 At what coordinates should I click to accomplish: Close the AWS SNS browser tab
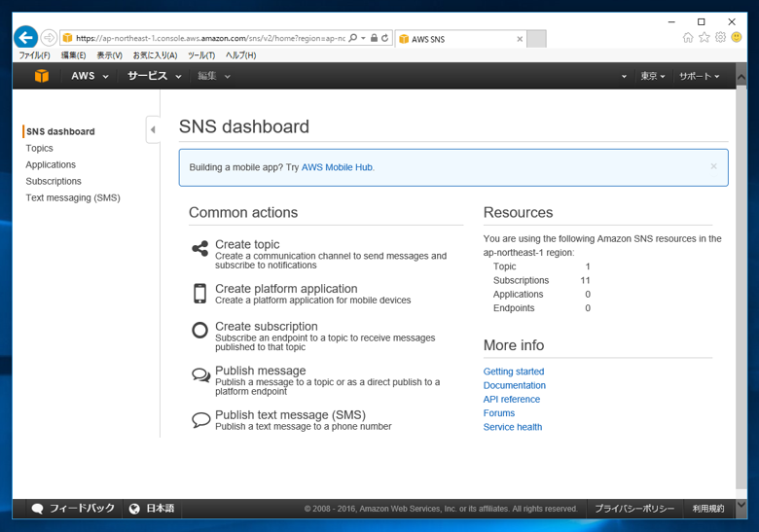[x=520, y=39]
